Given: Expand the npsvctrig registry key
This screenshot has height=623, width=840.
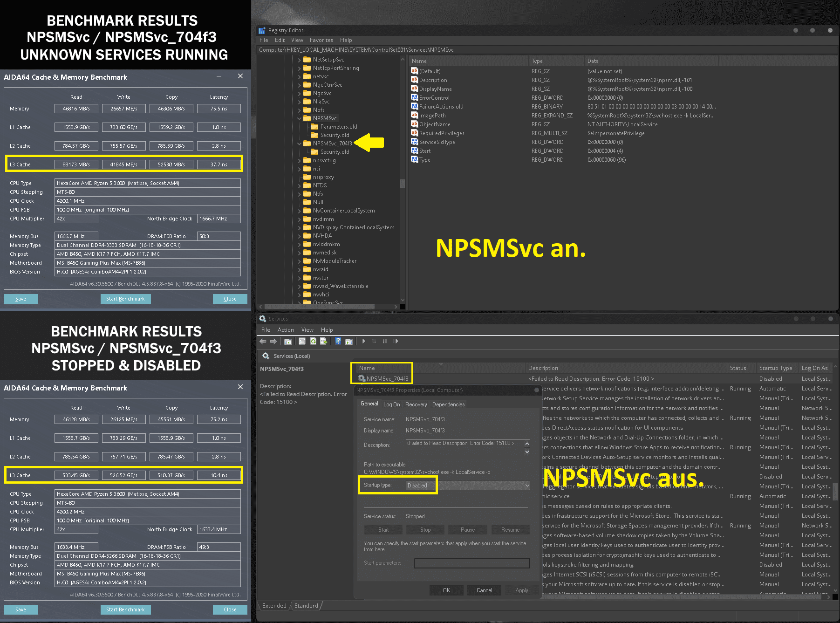Looking at the screenshot, I should (x=299, y=160).
